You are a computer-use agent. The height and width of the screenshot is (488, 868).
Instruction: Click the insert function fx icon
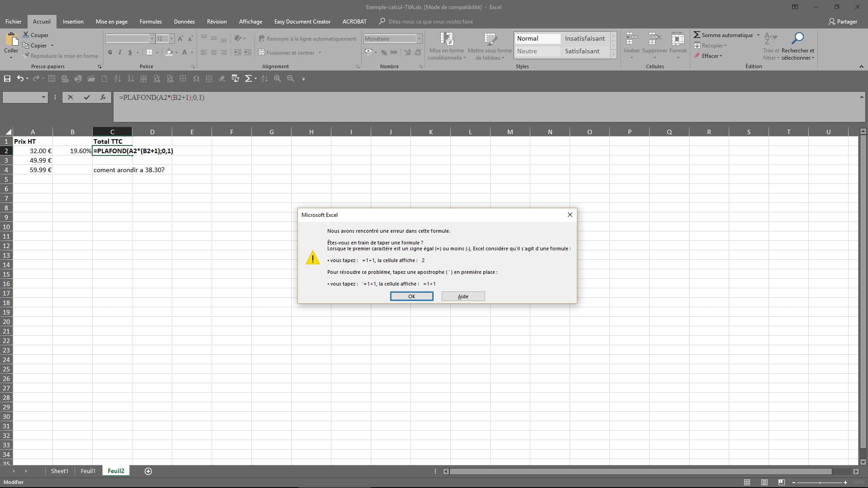point(103,97)
